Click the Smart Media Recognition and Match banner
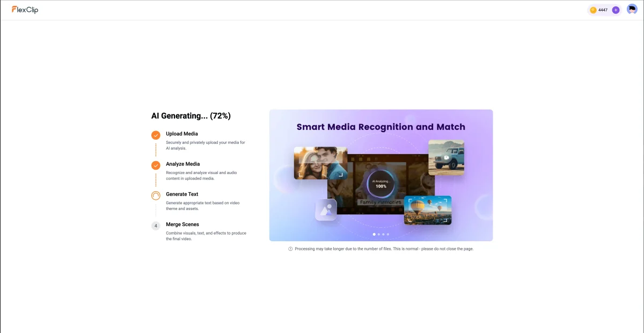The height and width of the screenshot is (333, 644). (x=381, y=127)
